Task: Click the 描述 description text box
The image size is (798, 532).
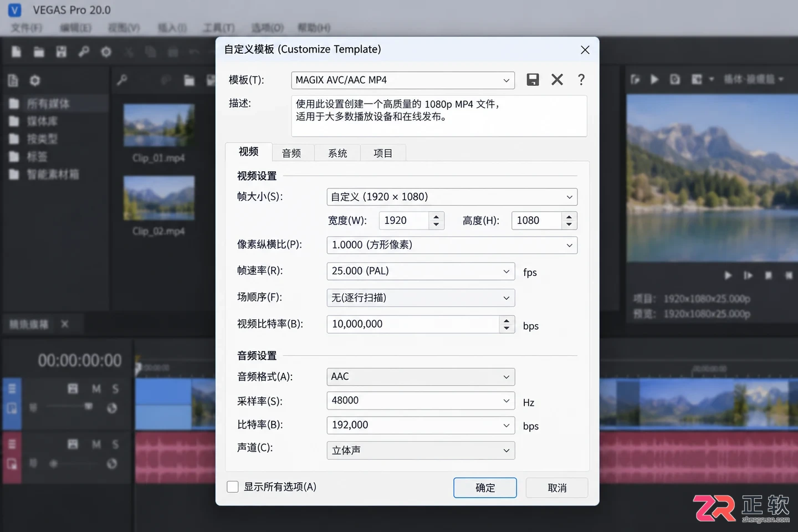Action: 439,116
